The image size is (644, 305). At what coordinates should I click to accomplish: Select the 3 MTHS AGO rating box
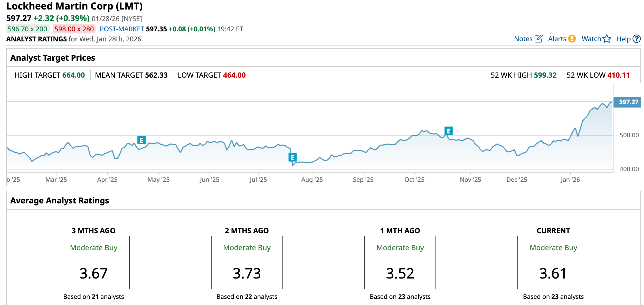tap(93, 262)
